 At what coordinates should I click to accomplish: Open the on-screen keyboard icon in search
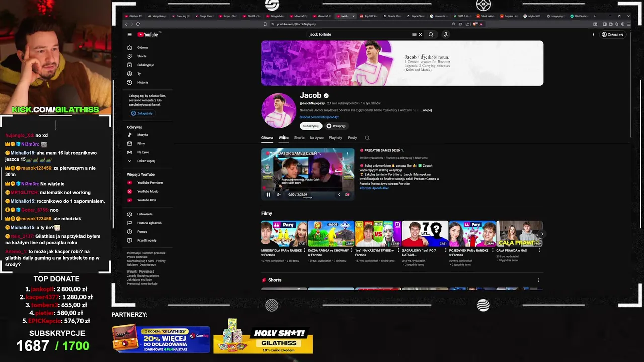coord(414,35)
